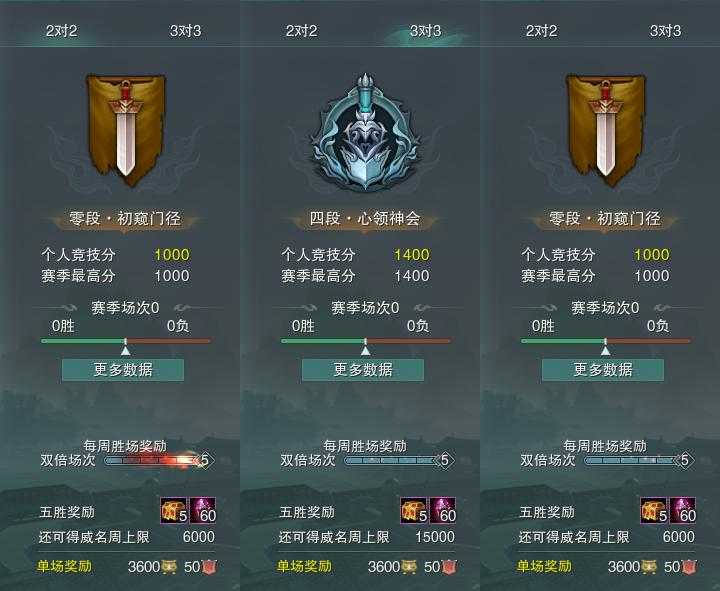
Task: Click 更多数据 button in right panel
Action: point(603,370)
